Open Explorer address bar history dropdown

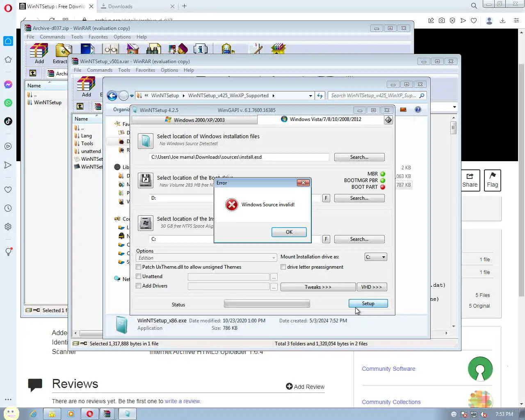[310, 96]
